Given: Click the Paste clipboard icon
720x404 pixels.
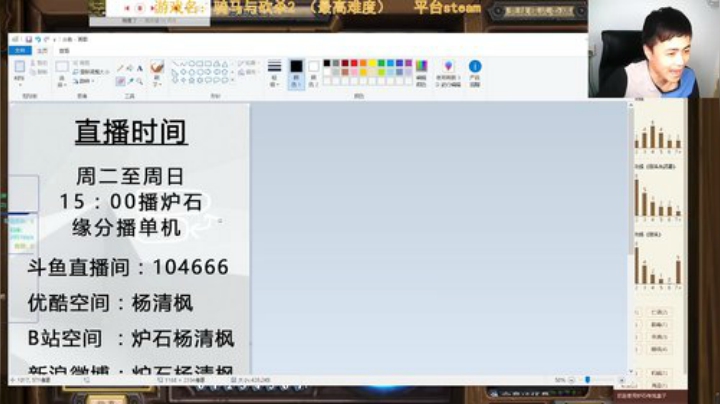Looking at the screenshot, I should [x=19, y=67].
